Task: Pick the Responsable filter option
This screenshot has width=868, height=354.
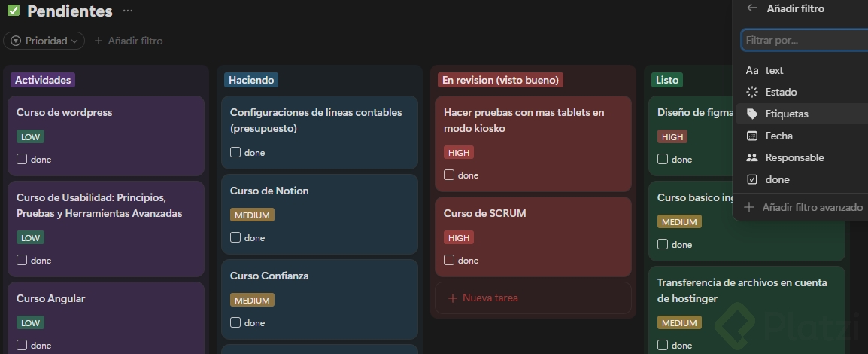Action: 794,157
